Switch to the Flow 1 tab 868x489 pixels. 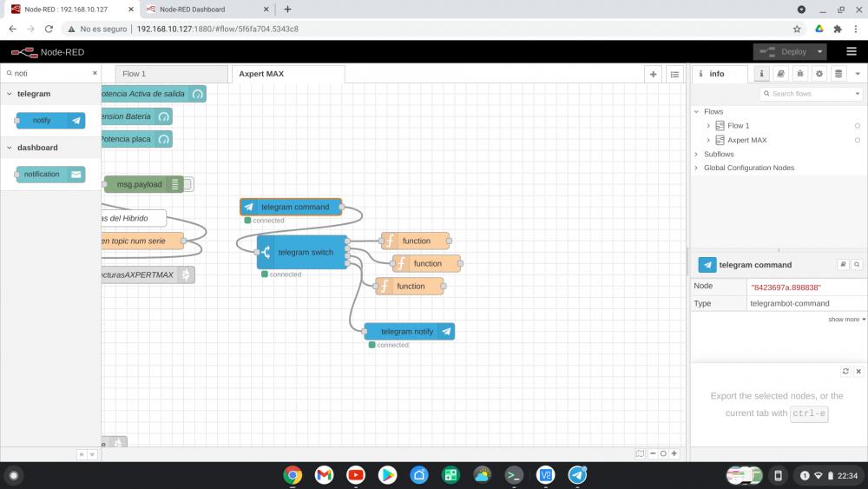[x=171, y=74]
